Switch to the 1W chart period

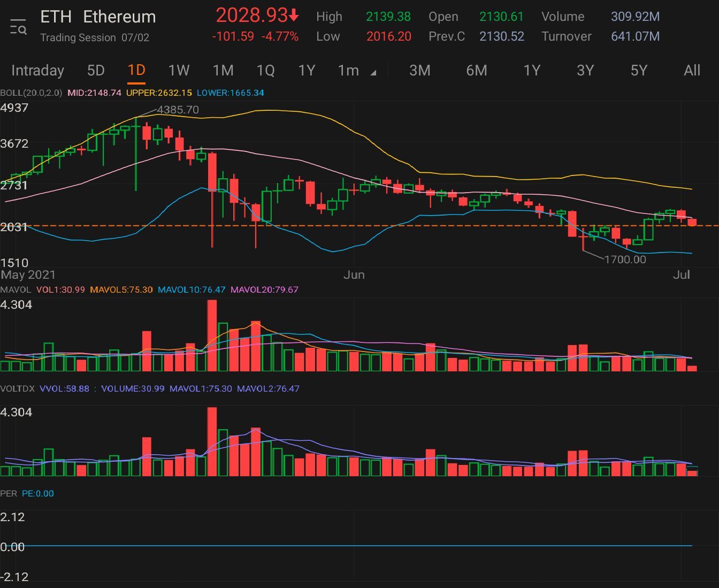point(179,71)
